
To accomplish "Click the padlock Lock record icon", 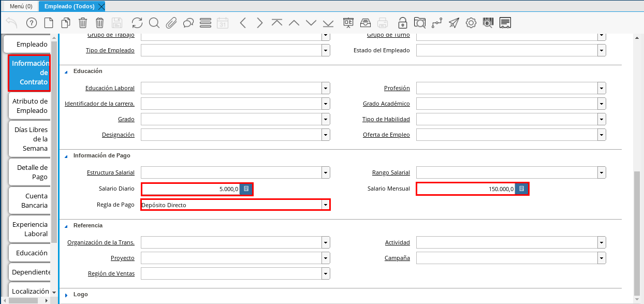I will [x=402, y=23].
